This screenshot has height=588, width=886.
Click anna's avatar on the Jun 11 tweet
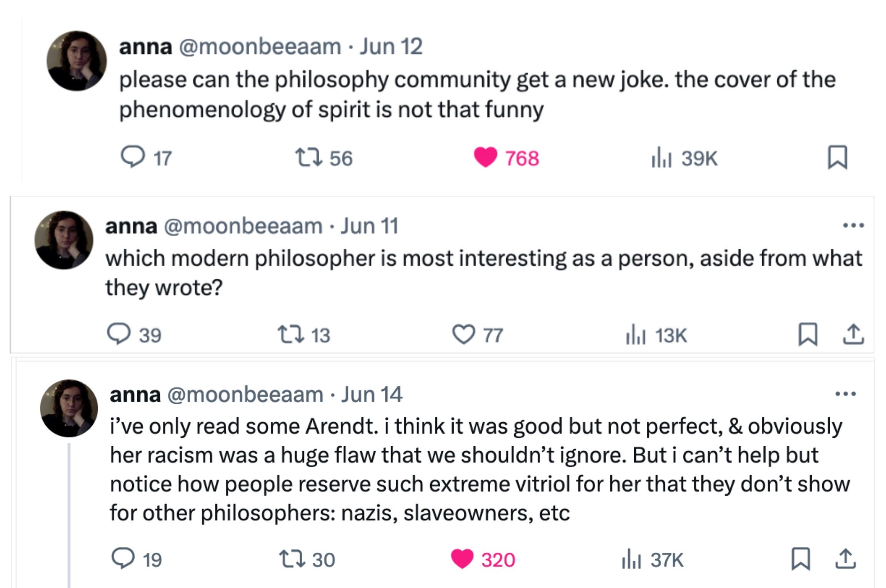[64, 240]
